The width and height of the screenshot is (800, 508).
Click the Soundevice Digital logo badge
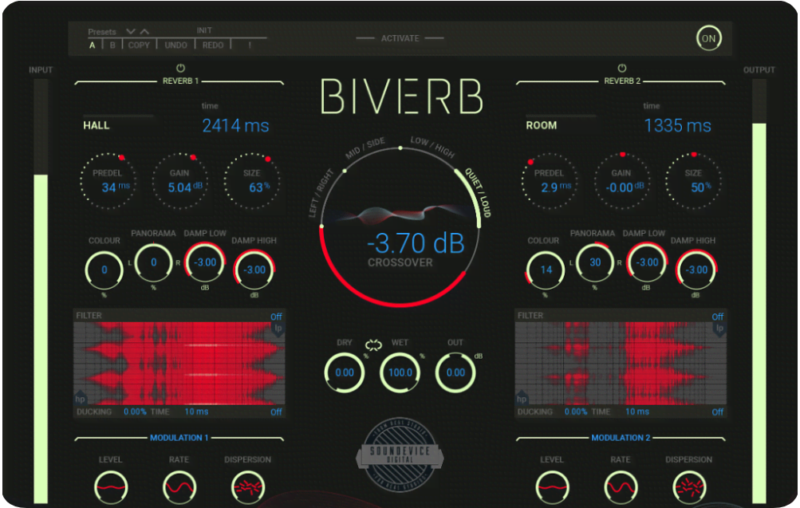pos(399,455)
